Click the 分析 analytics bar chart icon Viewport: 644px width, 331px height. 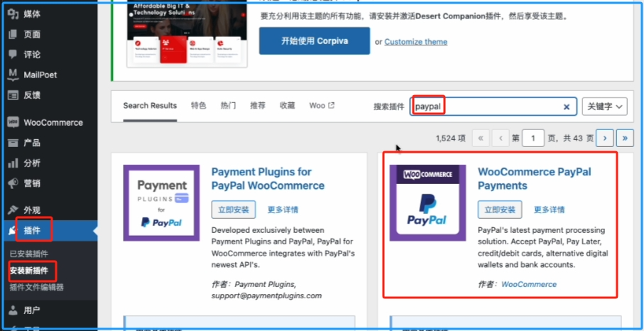[13, 163]
